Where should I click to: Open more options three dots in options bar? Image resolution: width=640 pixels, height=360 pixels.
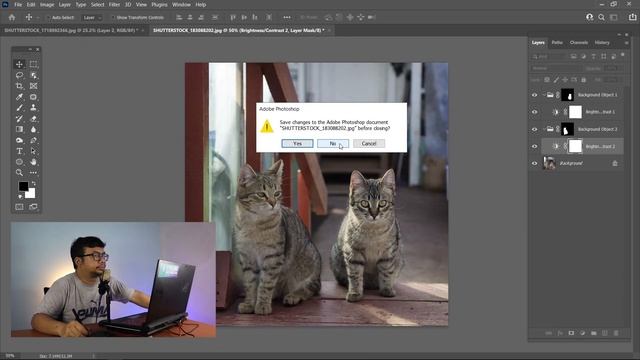pos(287,17)
